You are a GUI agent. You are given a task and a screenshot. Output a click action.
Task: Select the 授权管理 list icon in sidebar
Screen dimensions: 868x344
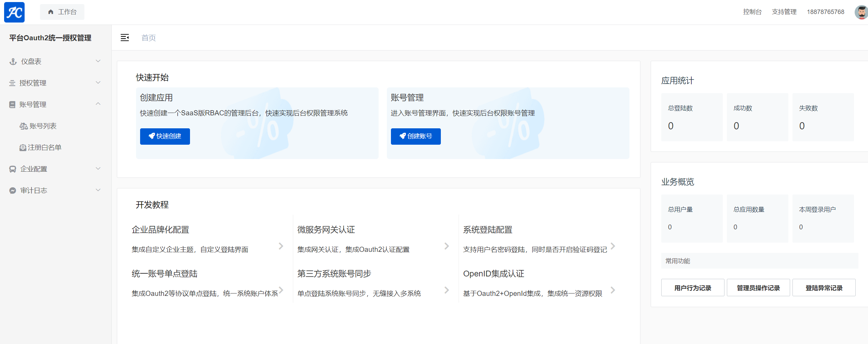[x=12, y=83]
